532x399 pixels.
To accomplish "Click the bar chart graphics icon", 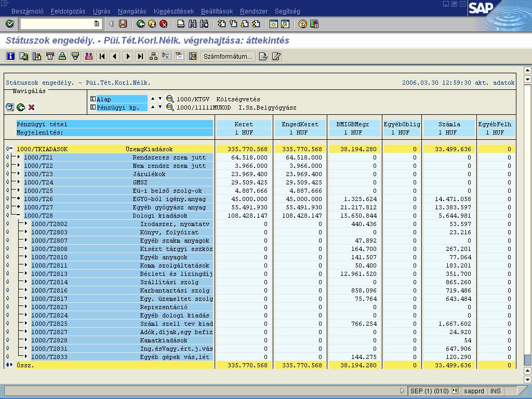I will coord(37,56).
